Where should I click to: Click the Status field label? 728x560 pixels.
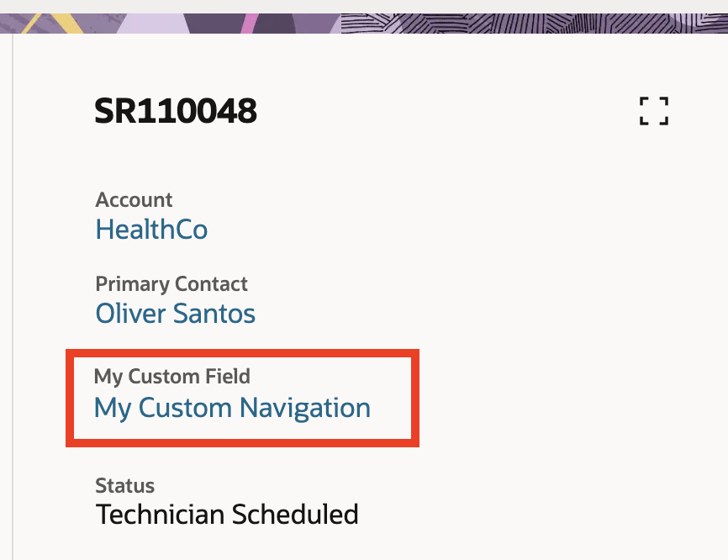point(124,485)
